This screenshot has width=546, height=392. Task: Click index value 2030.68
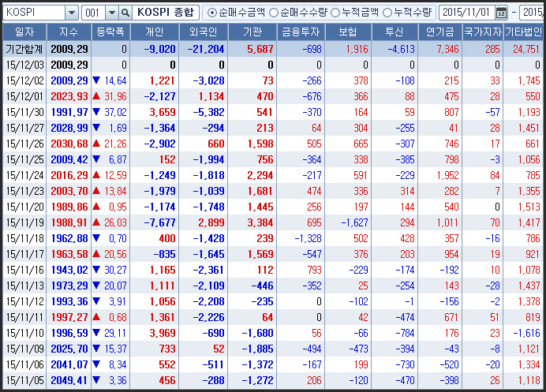(69, 144)
